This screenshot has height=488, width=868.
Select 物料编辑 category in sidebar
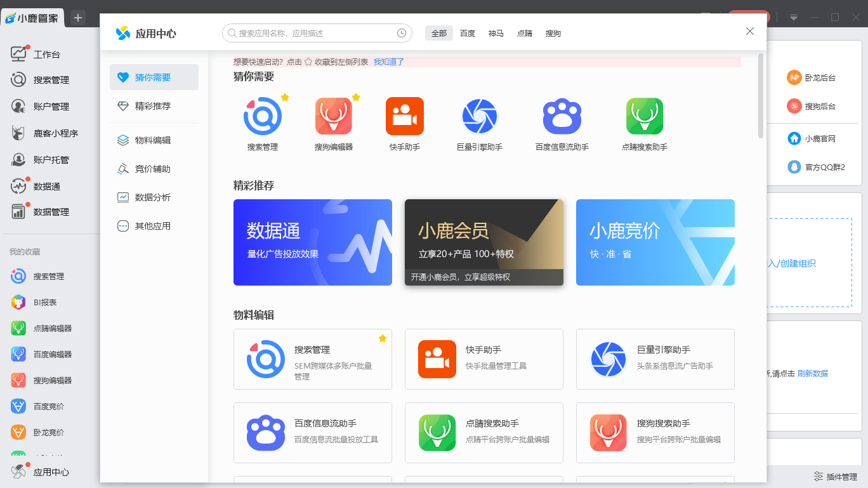click(154, 140)
